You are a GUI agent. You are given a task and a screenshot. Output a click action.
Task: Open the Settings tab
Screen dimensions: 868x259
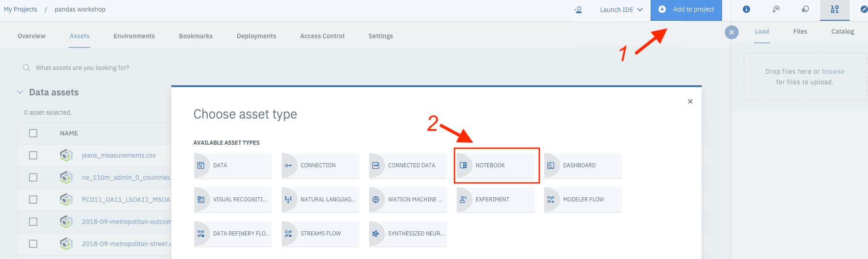[x=381, y=36]
